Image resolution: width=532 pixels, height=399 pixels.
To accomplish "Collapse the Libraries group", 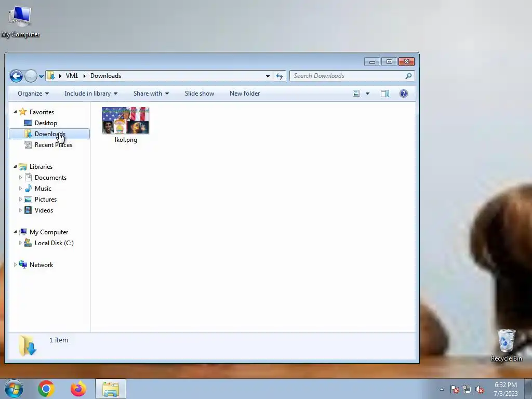I will [x=15, y=166].
